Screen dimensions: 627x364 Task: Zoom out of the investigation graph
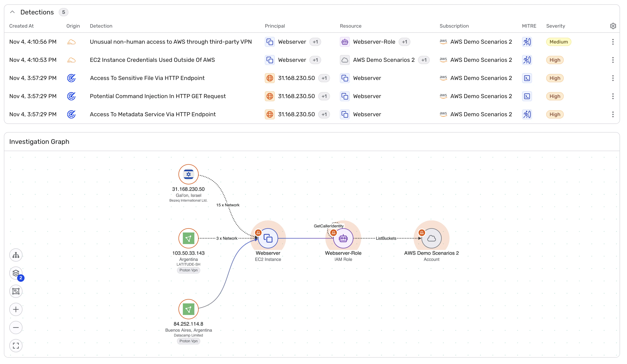(16, 328)
